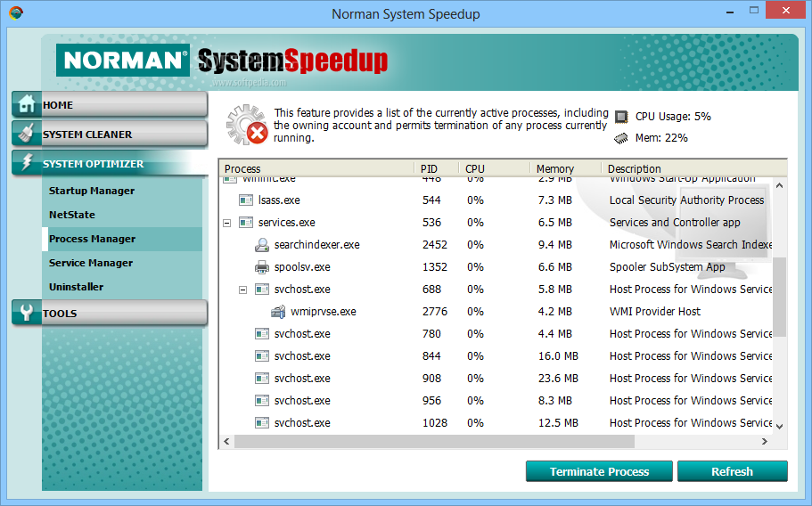
Task: Select the services.exe row name
Action: (287, 223)
